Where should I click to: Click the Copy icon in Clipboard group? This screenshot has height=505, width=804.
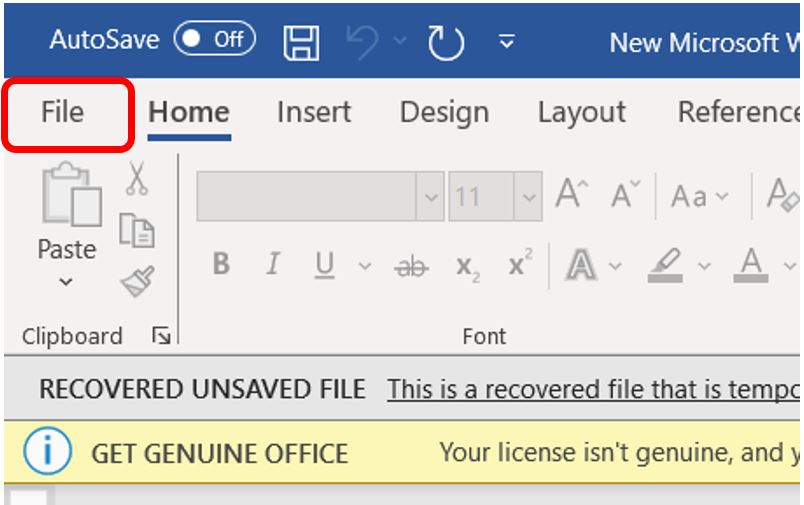tap(137, 231)
